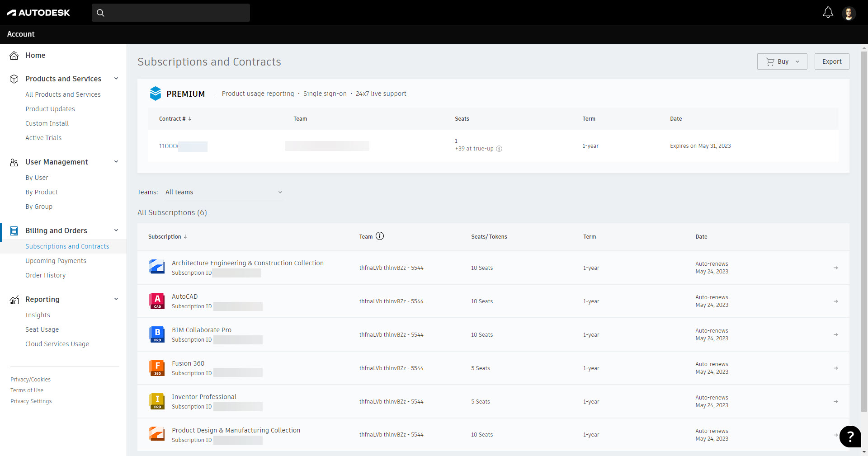Sort by Subscription column header
Screen dimensions: 868x456
[168, 237]
